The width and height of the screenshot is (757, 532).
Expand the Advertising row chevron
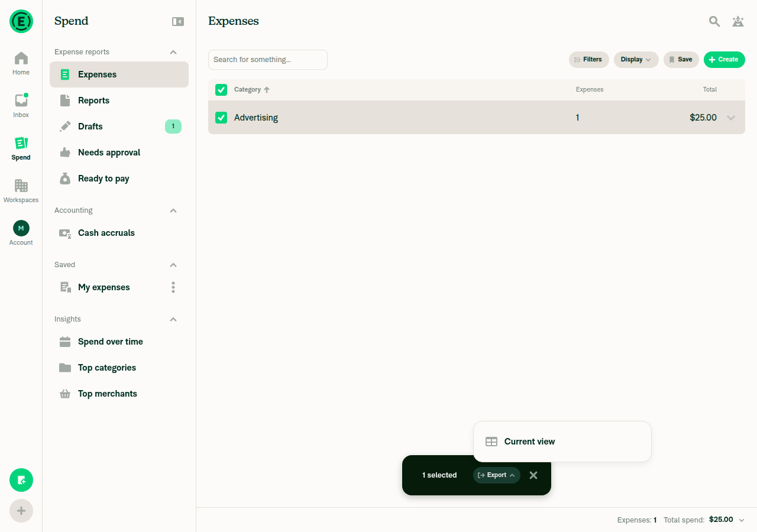click(731, 118)
